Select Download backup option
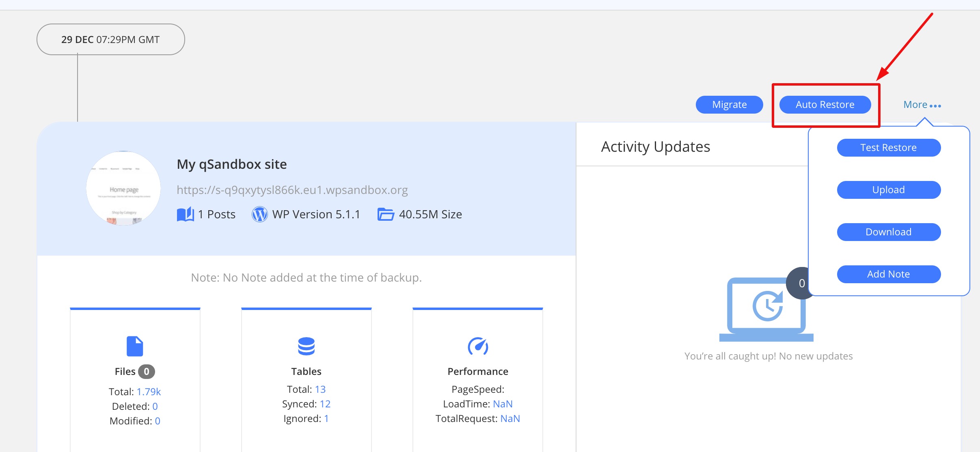This screenshot has height=452, width=980. pyautogui.click(x=888, y=232)
